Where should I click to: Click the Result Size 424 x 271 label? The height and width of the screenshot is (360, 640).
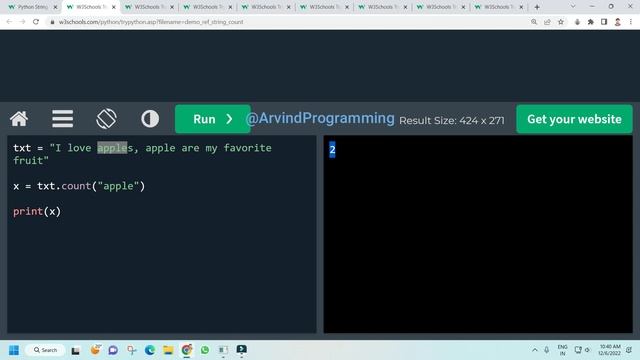click(x=451, y=120)
